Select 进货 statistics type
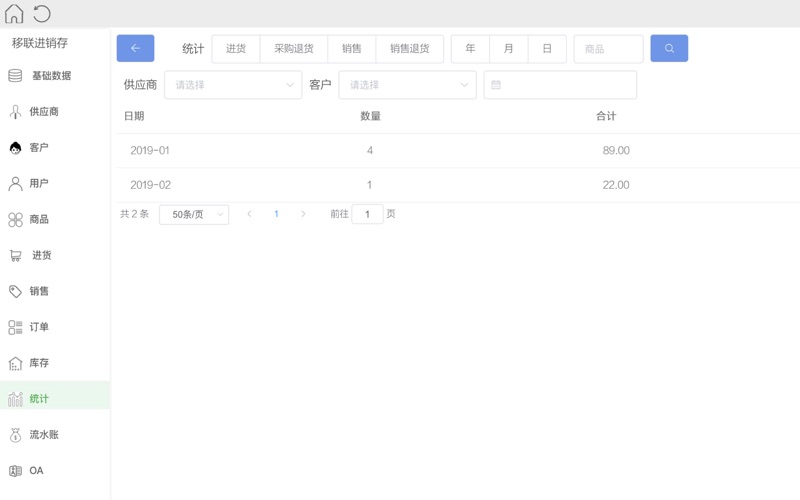Screen dimensions: 800x500 point(236,48)
